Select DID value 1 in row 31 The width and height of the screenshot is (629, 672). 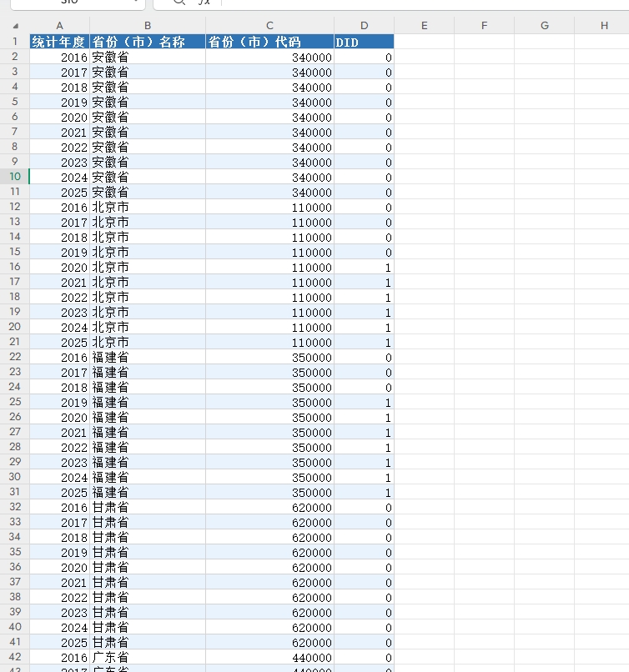pos(364,492)
